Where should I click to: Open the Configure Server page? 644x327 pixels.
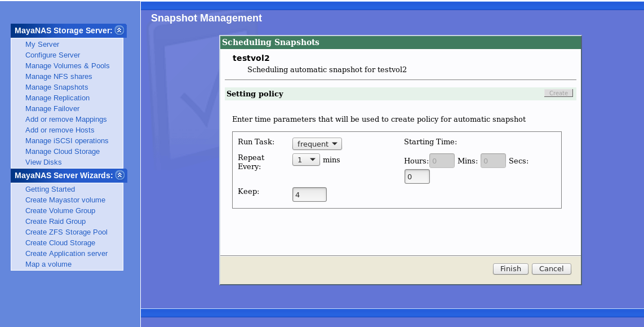coord(52,55)
